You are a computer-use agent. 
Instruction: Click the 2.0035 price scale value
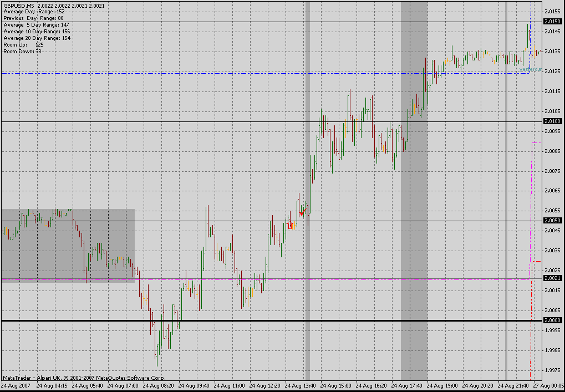pos(552,251)
